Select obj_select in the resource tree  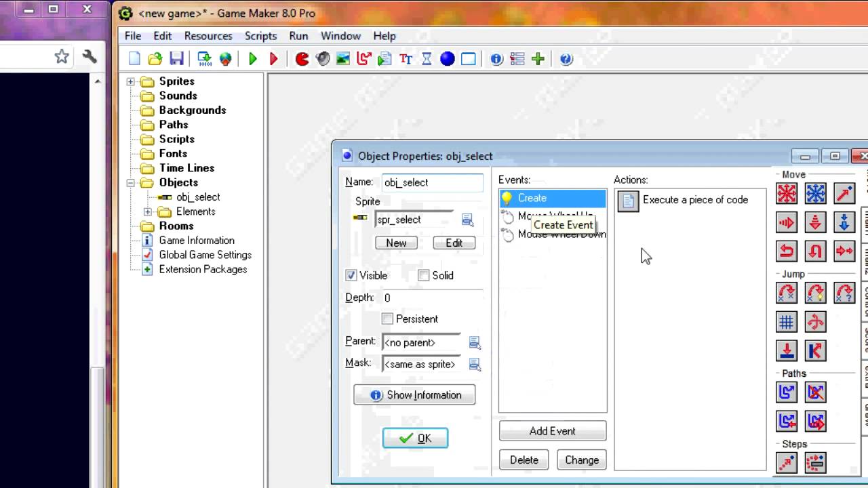[198, 197]
